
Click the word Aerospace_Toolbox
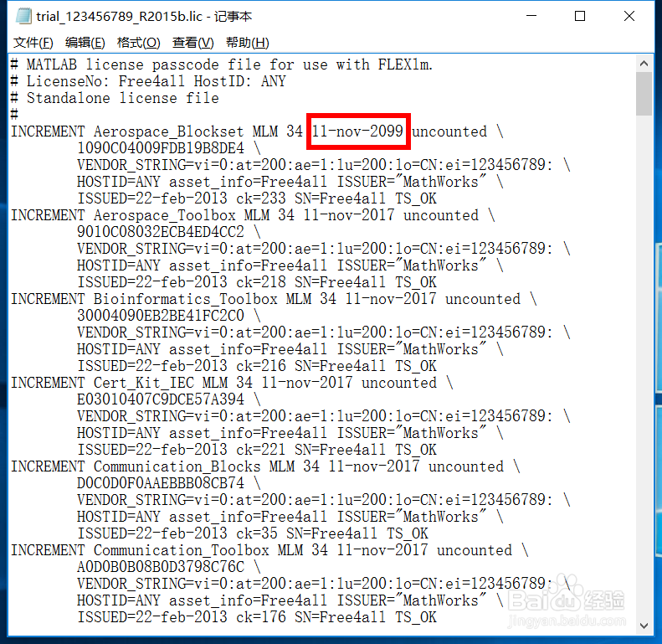click(164, 215)
